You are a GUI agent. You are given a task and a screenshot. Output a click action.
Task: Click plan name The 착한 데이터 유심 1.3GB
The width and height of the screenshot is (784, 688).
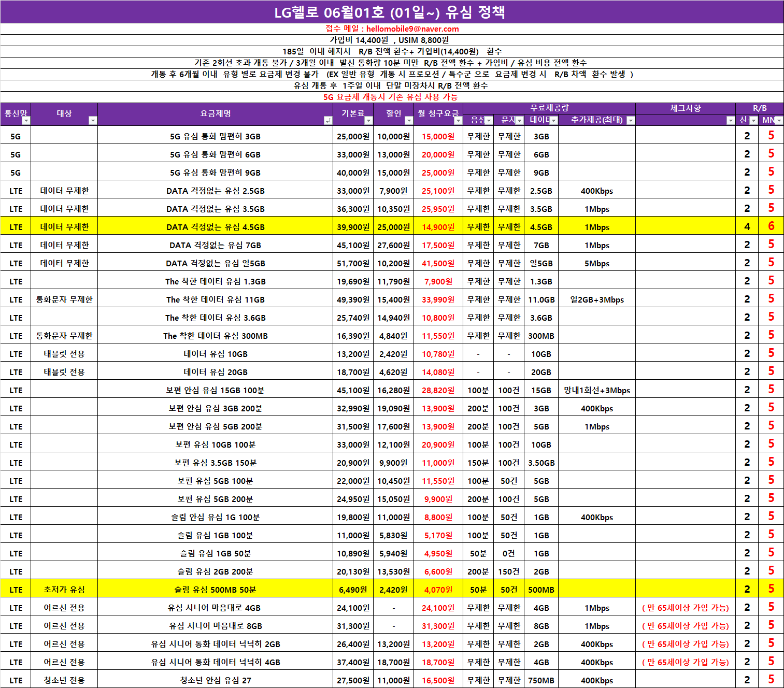pos(215,282)
